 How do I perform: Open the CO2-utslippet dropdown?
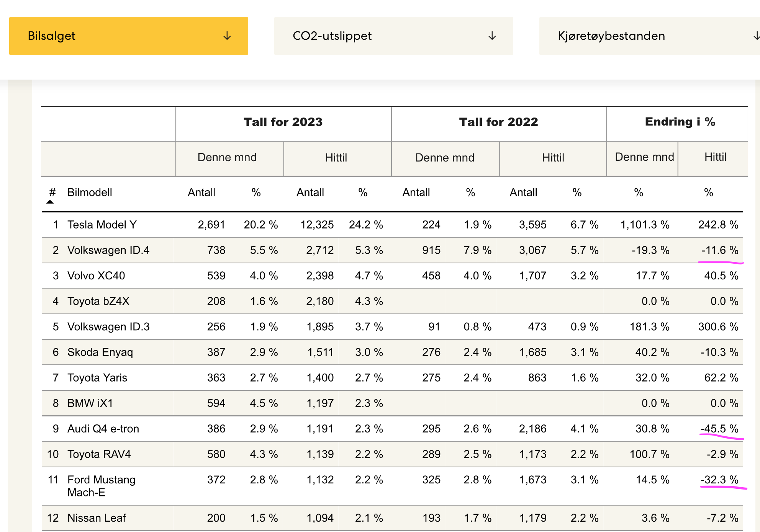[394, 36]
